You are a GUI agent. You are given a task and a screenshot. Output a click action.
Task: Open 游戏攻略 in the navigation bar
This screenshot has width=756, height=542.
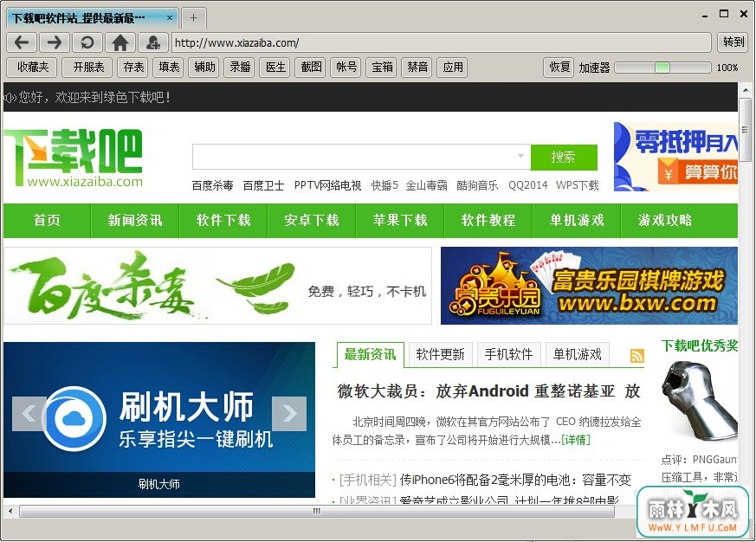click(x=665, y=221)
